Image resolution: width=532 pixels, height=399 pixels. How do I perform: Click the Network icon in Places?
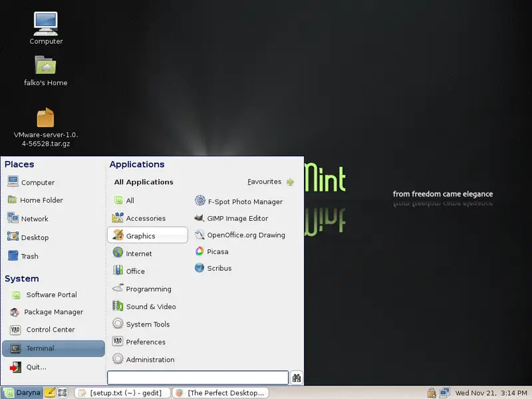pos(13,218)
